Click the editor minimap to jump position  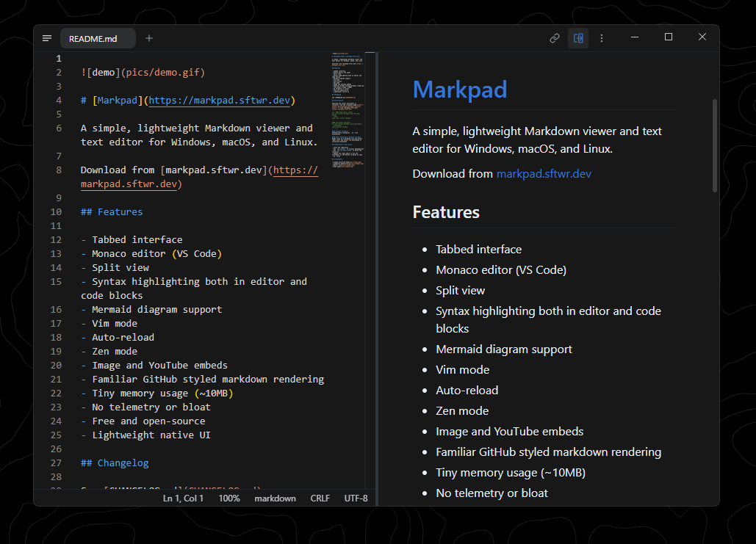tap(345, 110)
